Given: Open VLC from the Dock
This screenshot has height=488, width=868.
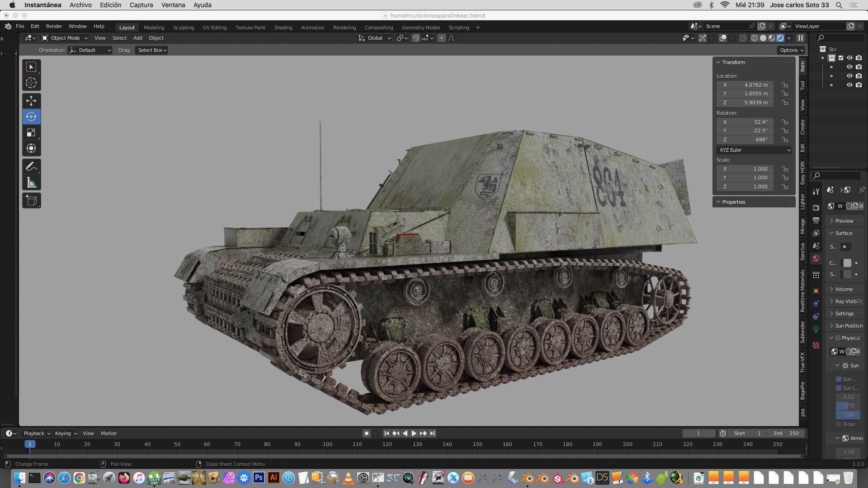Looking at the screenshot, I should pyautogui.click(x=348, y=478).
